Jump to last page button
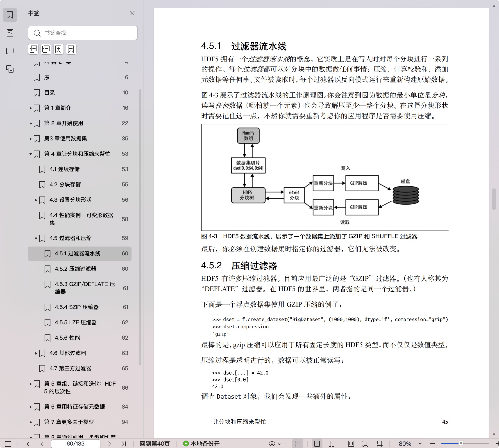Screen dimensions: 499x448 (124, 443)
